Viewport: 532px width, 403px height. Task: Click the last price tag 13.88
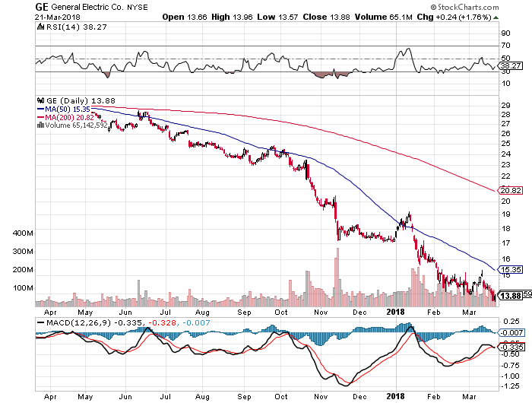[510, 296]
